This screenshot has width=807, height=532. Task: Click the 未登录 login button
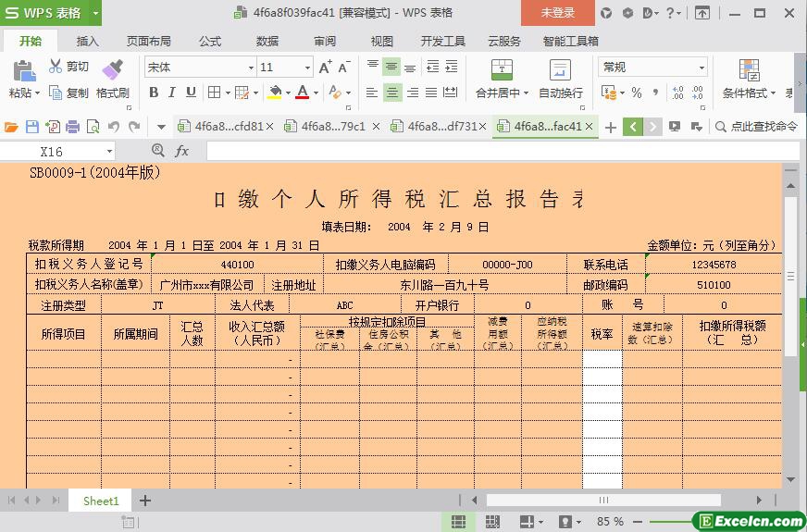click(x=557, y=13)
